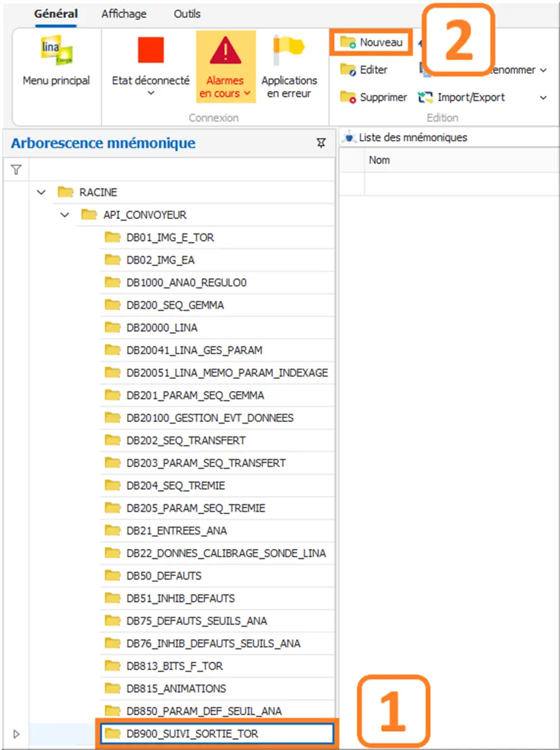The height and width of the screenshot is (750, 560).
Task: Select DB900_SUIVI_SORTIE_TOR folder
Action: 192,733
